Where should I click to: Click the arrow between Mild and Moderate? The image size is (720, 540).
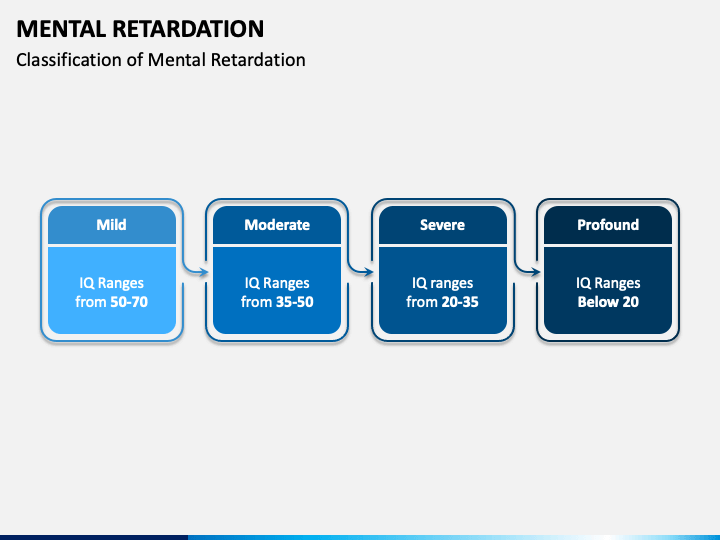click(x=195, y=271)
